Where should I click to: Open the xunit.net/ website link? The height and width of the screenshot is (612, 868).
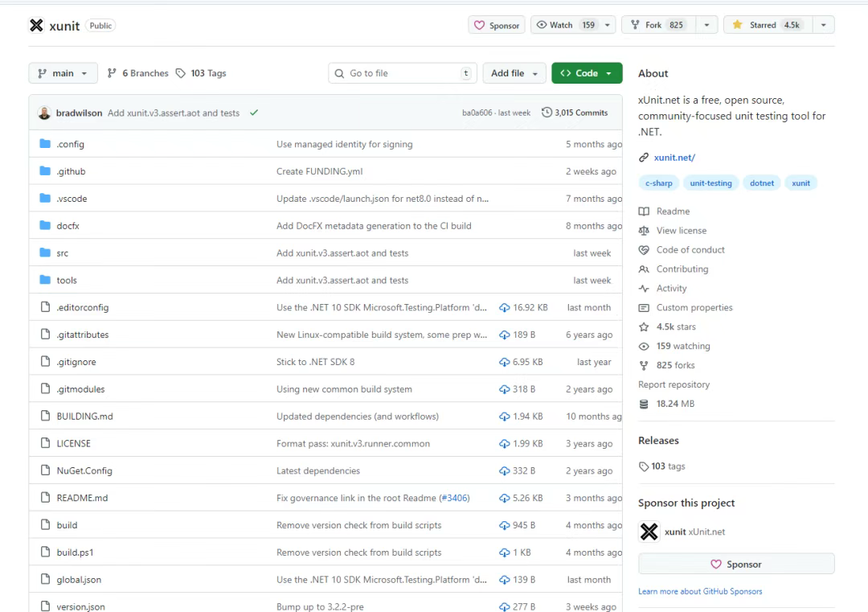674,158
